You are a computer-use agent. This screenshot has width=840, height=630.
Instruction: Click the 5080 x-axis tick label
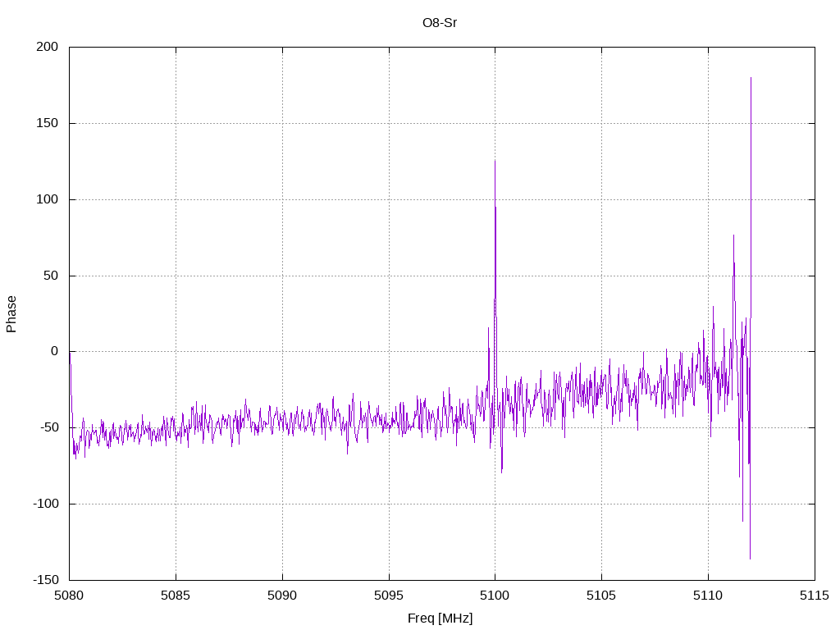tap(69, 596)
